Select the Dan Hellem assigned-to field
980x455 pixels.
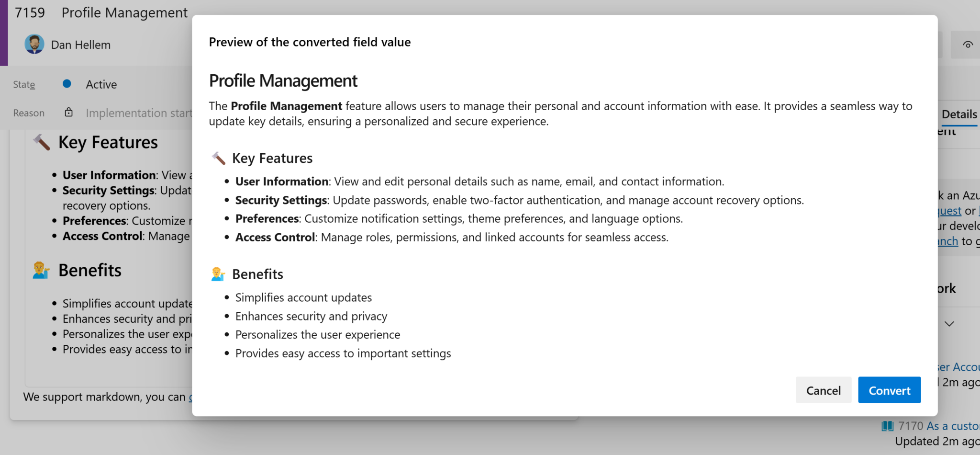click(80, 44)
